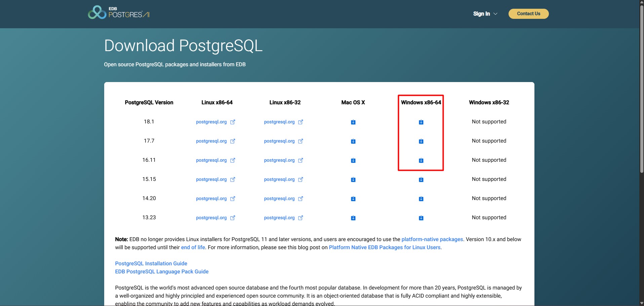Click the PostgreSQL Version column header
Screen dimensions: 644x306
149,102
